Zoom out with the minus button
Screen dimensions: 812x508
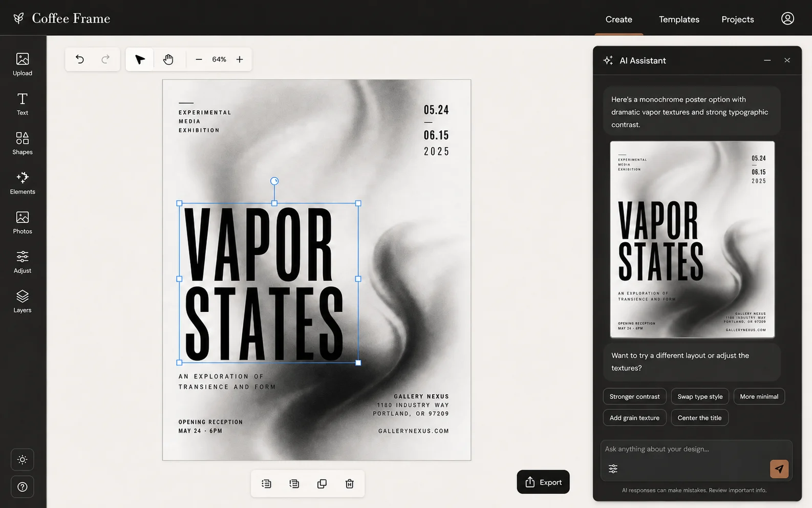tap(199, 59)
